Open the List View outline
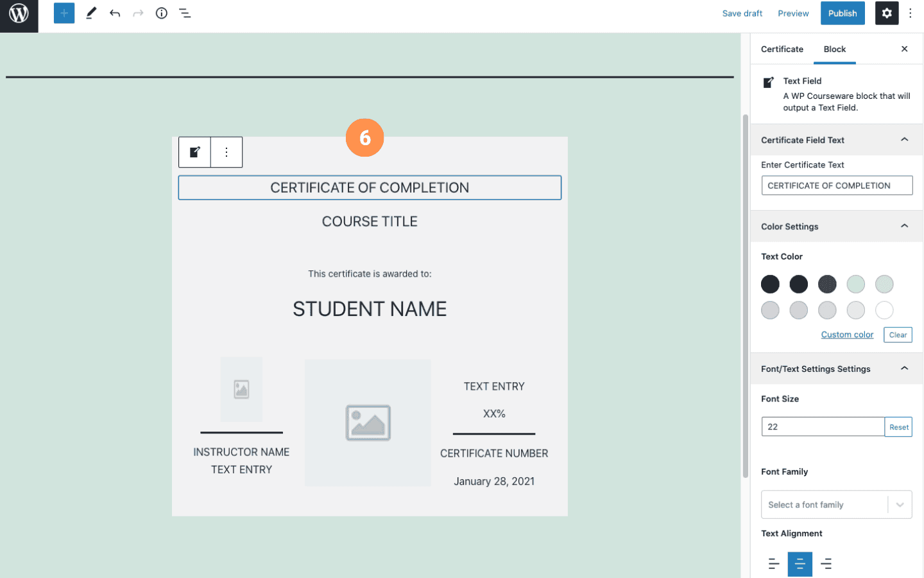This screenshot has width=924, height=578. click(185, 13)
